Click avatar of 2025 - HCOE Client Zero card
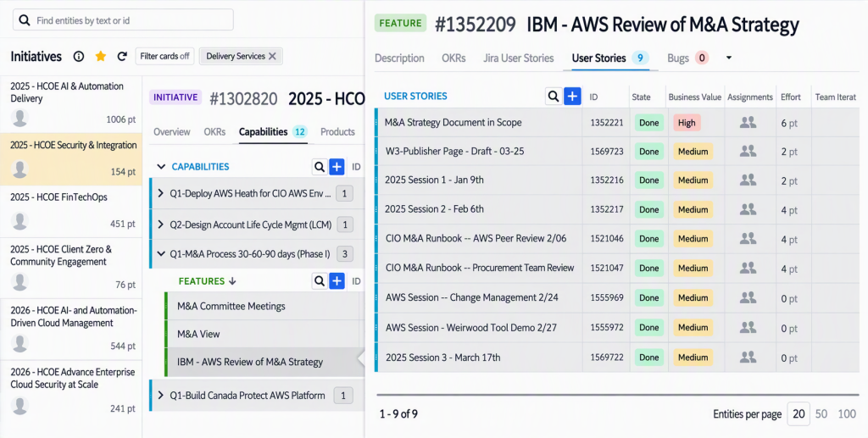This screenshot has width=868, height=438. 20,281
